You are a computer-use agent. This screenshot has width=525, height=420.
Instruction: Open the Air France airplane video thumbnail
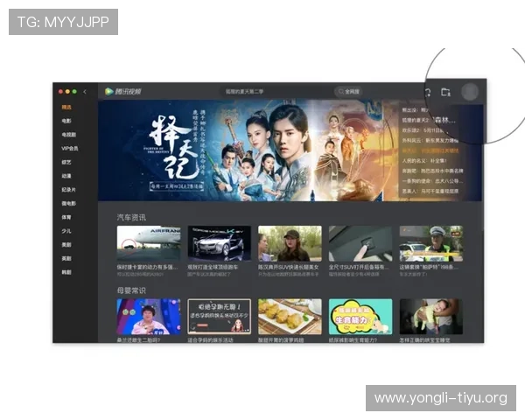(149, 243)
